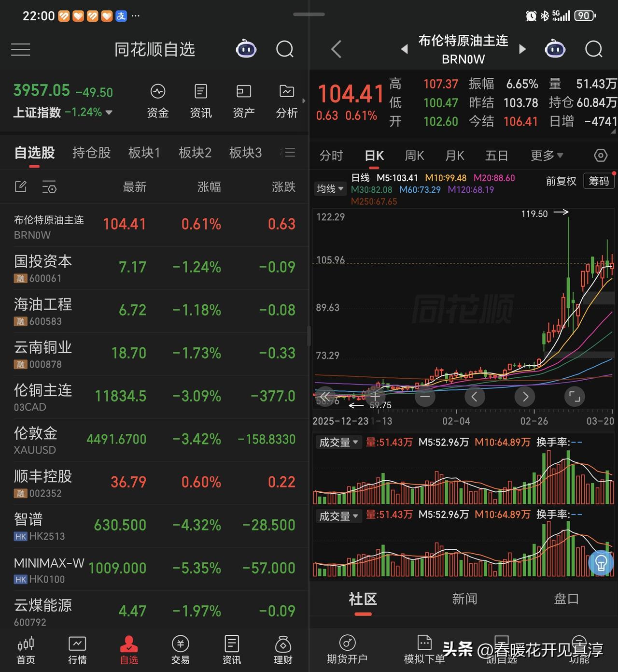Screen dimensions: 618x672
Task: Expand the 上证指数 index dropdown arrow
Action: click(109, 112)
